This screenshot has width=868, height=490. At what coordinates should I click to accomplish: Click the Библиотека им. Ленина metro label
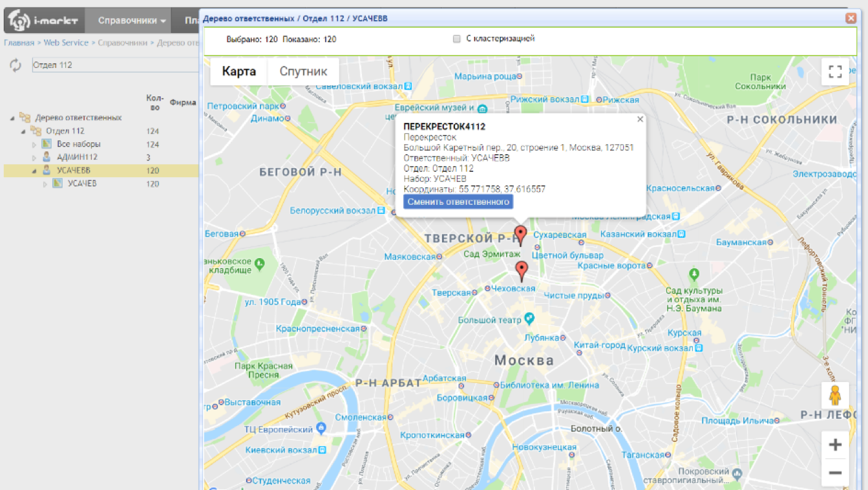click(550, 385)
